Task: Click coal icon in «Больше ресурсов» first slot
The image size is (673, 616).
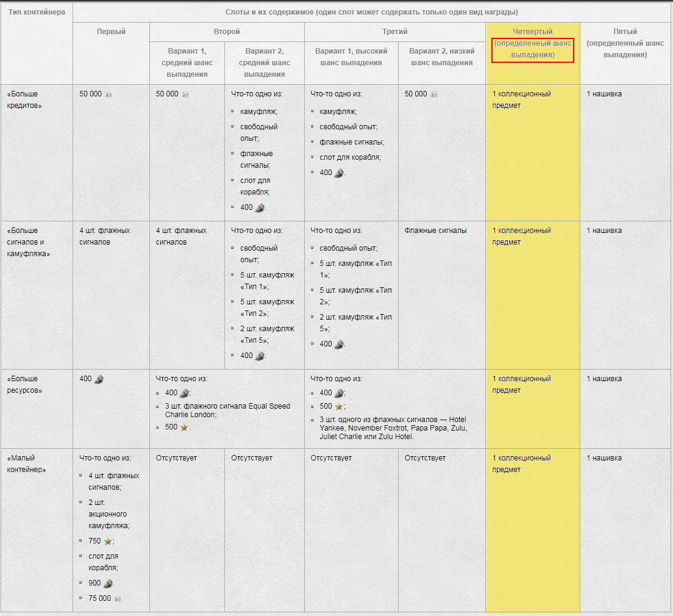Action: click(99, 379)
